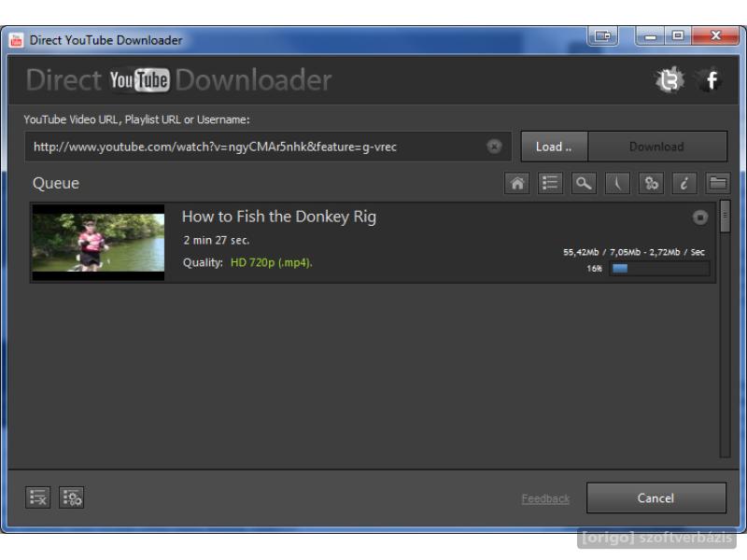Screen dimensions: 747x560
Task: Click the Donkey Rig video thumbnail
Action: click(x=98, y=243)
